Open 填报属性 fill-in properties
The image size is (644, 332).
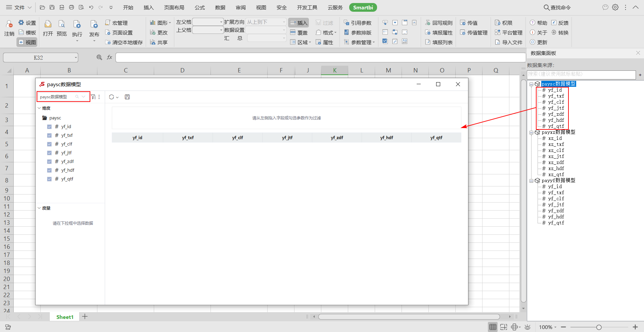coord(439,33)
